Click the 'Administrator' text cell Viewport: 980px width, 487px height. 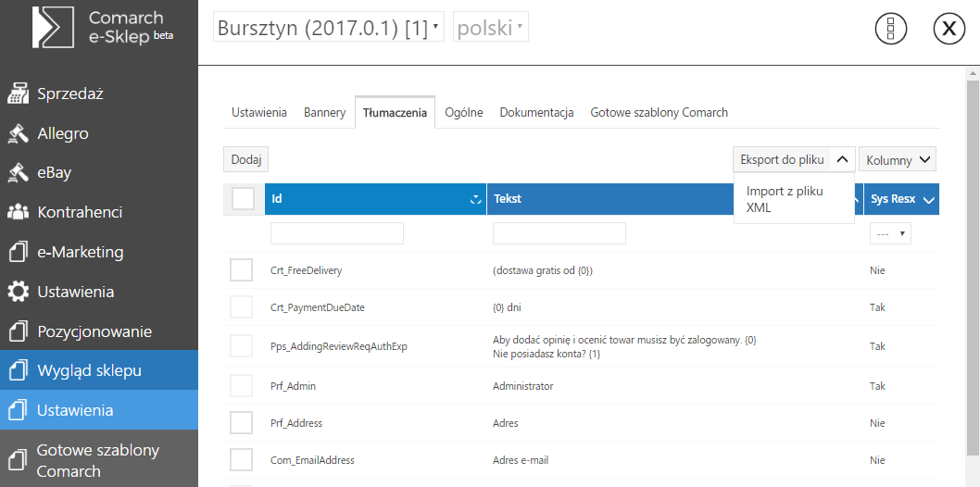pyautogui.click(x=523, y=386)
